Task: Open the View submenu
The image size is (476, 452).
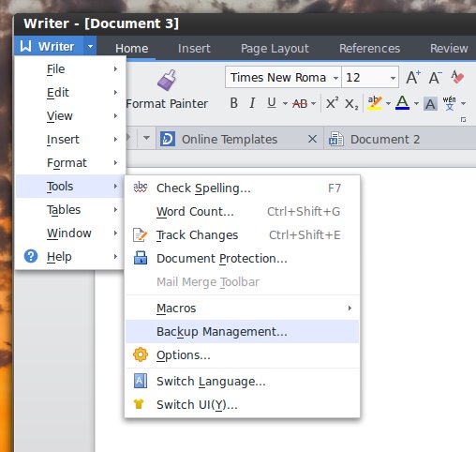Action: [70, 116]
